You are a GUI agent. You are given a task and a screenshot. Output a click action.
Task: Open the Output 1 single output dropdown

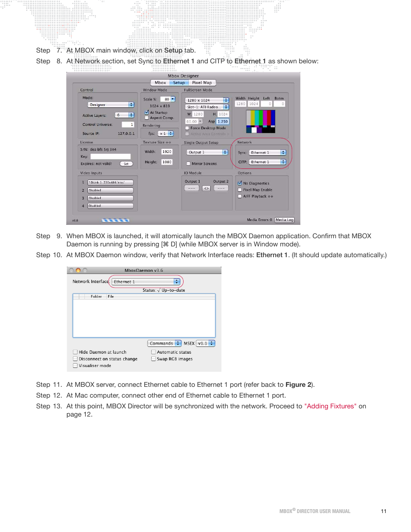207,152
